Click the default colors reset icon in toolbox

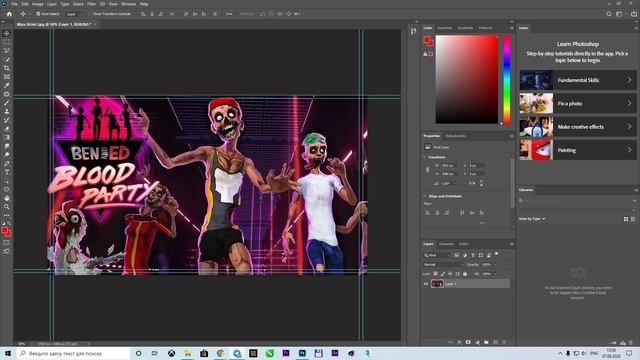[x=4, y=224]
